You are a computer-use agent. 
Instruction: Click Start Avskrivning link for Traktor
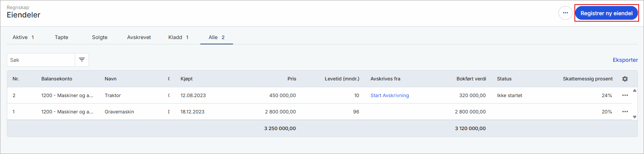(390, 96)
